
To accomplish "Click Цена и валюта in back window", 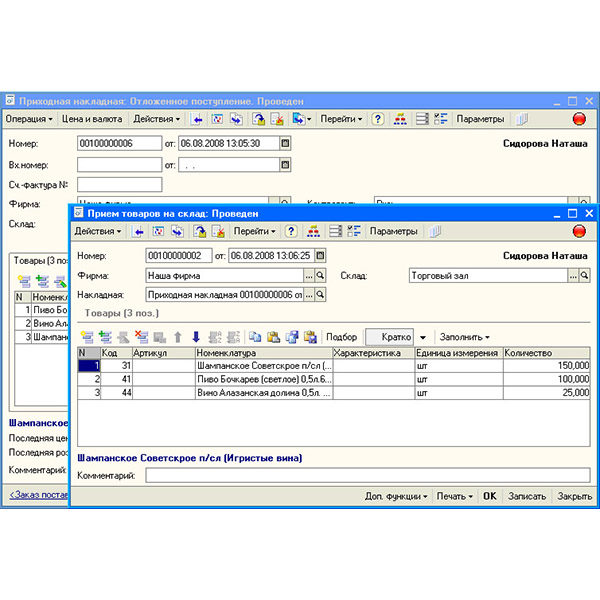I will click(x=92, y=119).
